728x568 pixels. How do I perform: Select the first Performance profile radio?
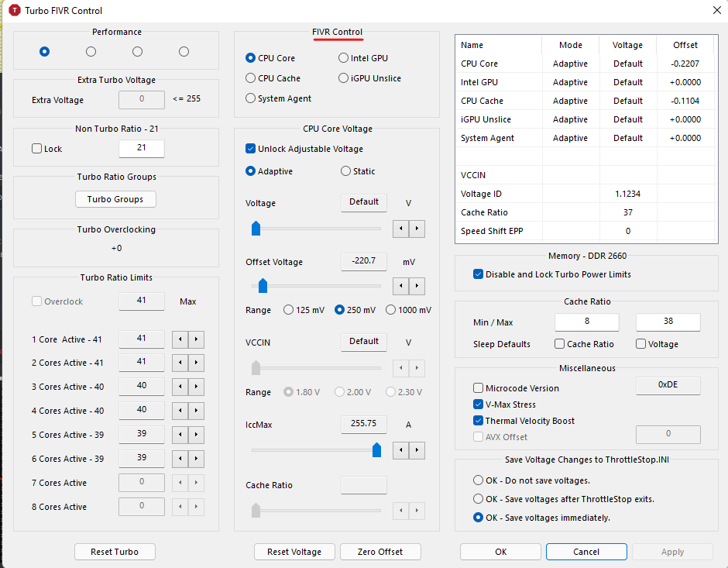coord(45,52)
